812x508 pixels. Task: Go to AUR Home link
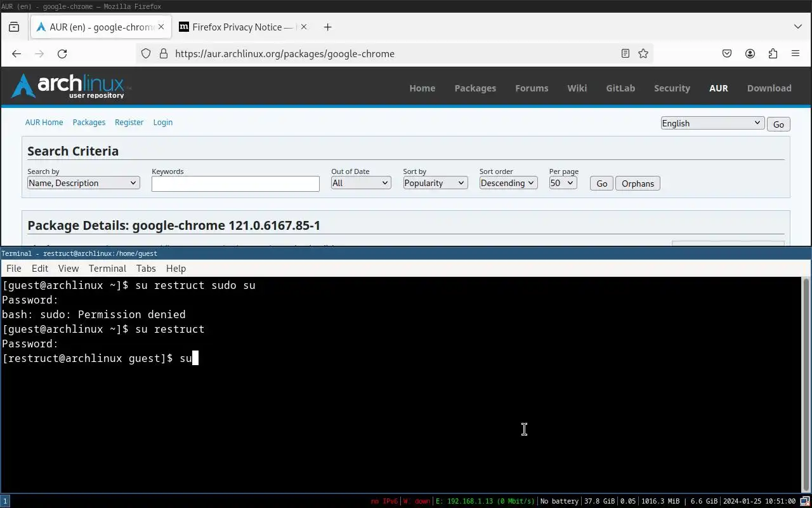pyautogui.click(x=44, y=122)
